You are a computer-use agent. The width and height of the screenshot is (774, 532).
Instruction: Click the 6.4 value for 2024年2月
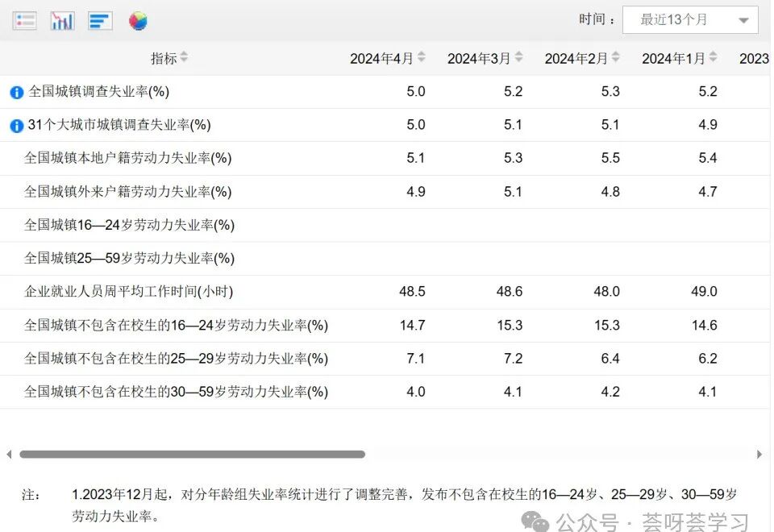pos(610,358)
